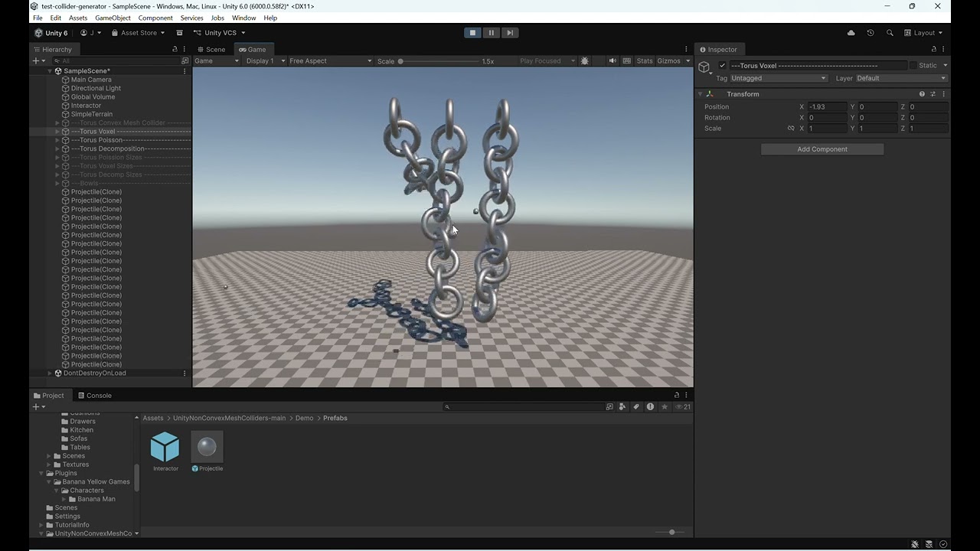Toggle hidden packages eye icon showing 21

tap(682, 407)
